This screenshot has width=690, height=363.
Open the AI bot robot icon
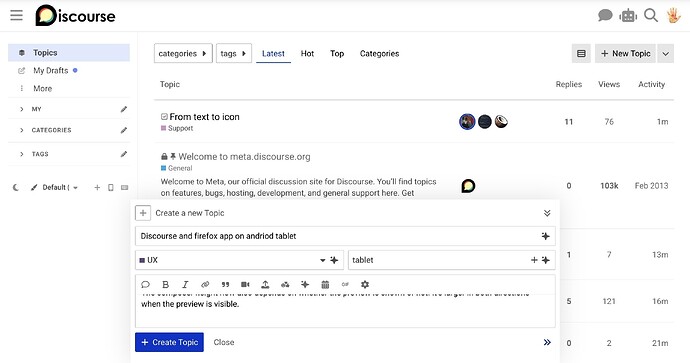(628, 16)
